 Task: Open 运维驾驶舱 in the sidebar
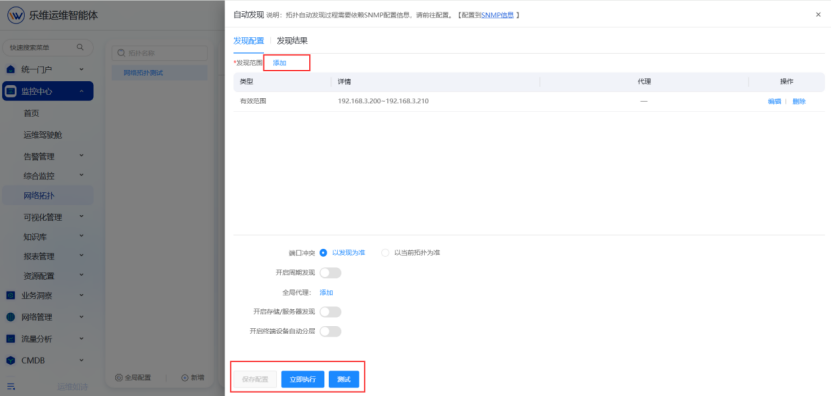click(43, 135)
